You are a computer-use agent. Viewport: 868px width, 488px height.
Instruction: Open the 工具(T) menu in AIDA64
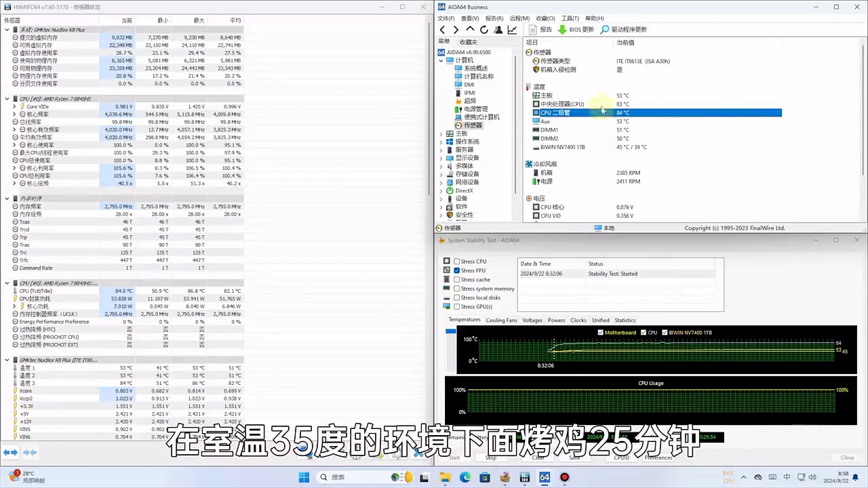pyautogui.click(x=570, y=18)
